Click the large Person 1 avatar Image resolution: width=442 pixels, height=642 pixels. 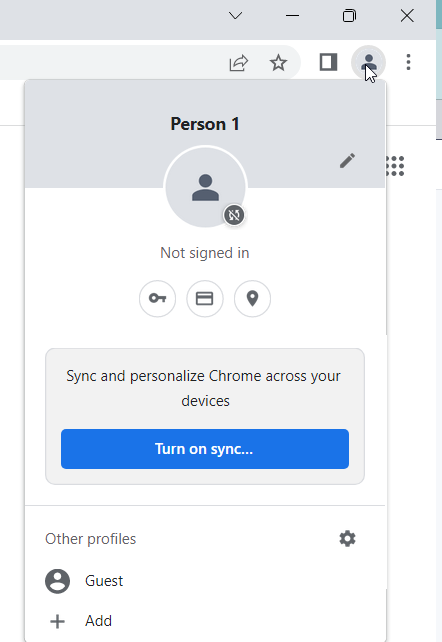205,187
